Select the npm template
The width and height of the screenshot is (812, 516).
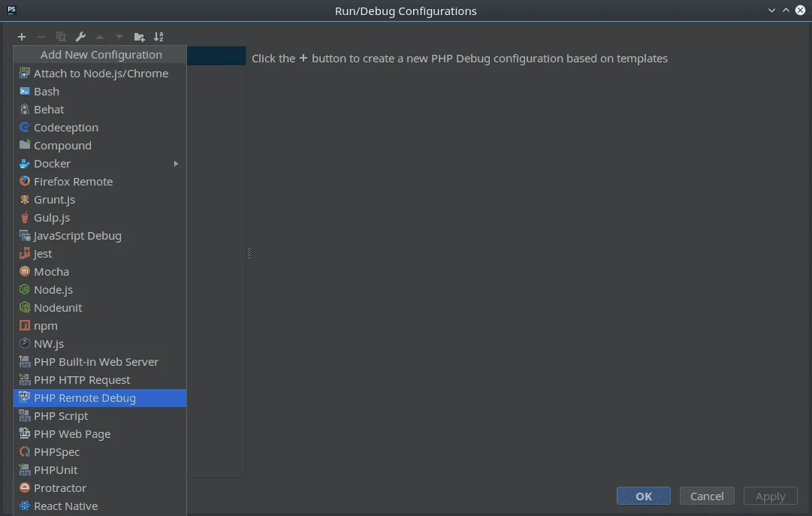click(45, 325)
